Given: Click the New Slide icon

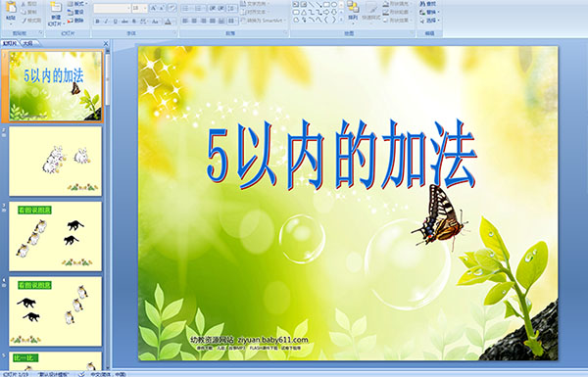Looking at the screenshot, I should pos(56,8).
